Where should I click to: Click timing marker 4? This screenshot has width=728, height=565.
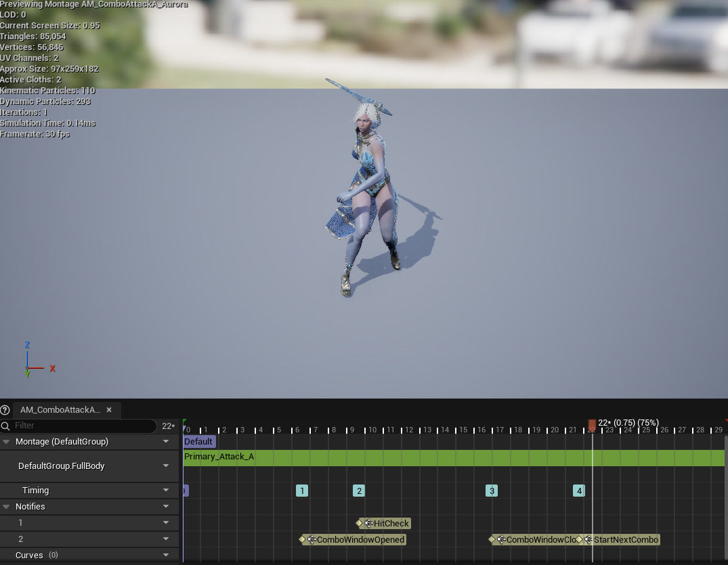point(579,491)
